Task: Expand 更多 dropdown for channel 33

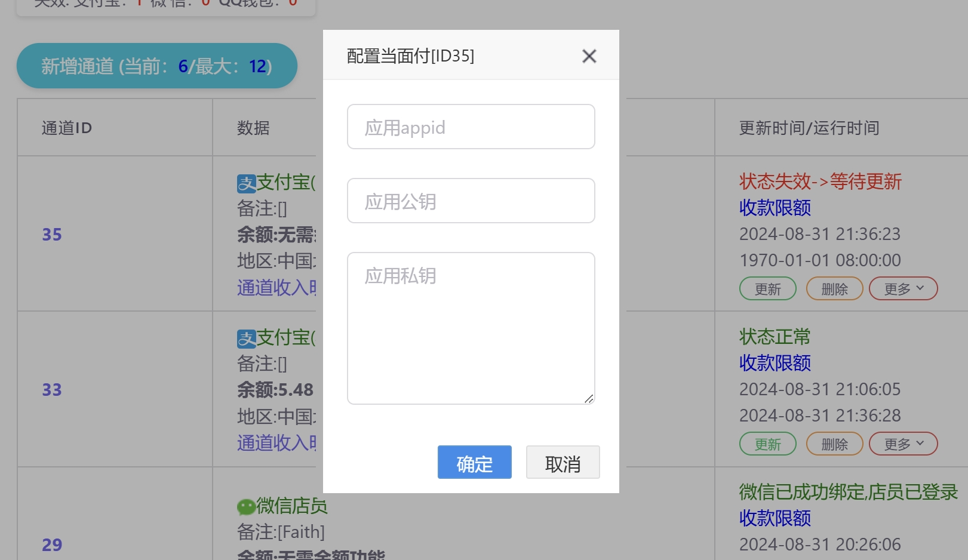Action: (903, 444)
